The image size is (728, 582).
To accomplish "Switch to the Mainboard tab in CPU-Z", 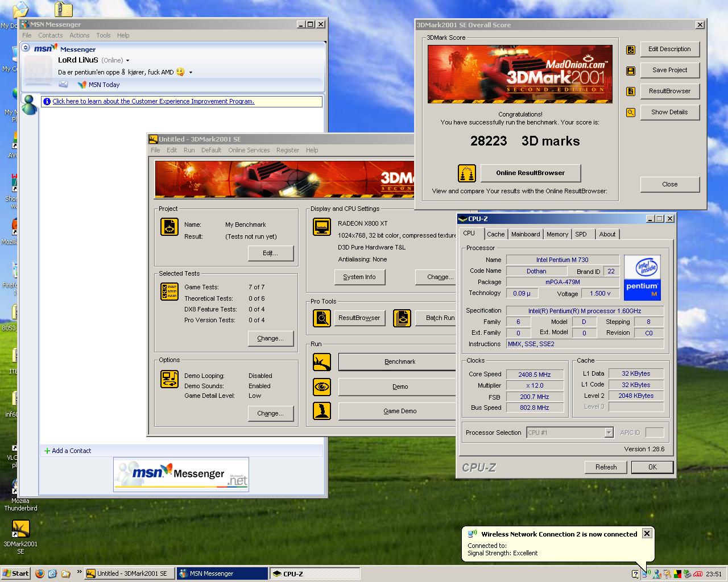I will pyautogui.click(x=526, y=234).
